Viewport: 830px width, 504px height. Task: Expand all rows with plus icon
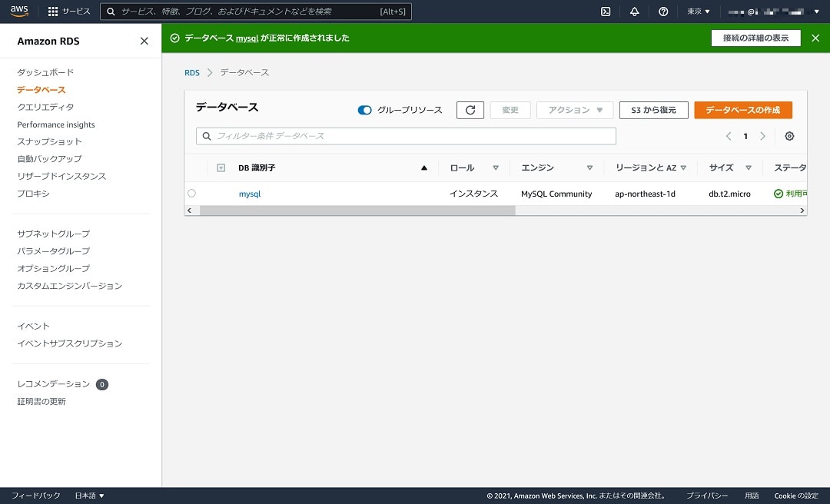[221, 167]
